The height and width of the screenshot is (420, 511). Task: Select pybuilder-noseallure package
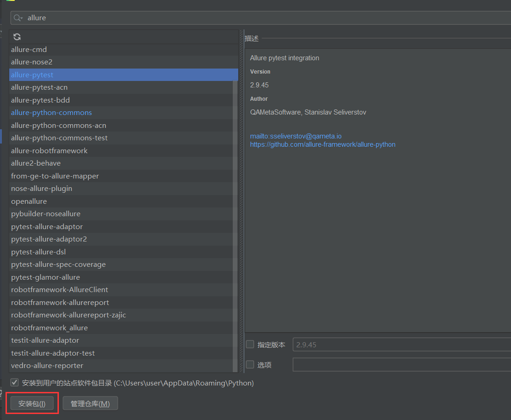(121, 214)
